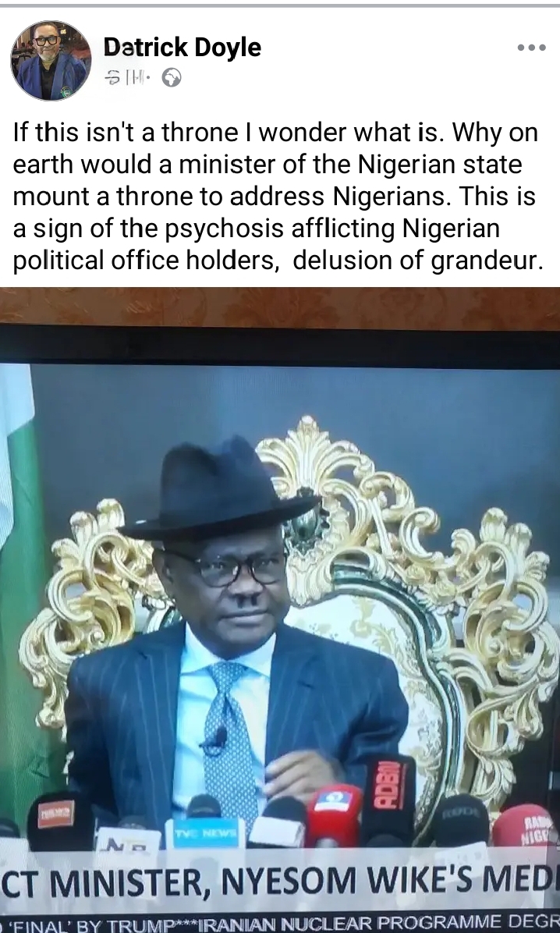Click the red microphone with white logo
The image size is (560, 933).
coord(333,814)
